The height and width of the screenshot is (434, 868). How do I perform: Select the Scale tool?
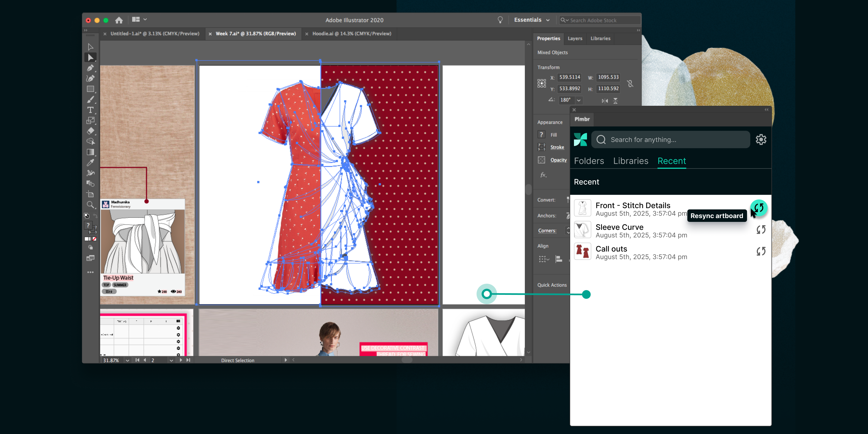90,120
